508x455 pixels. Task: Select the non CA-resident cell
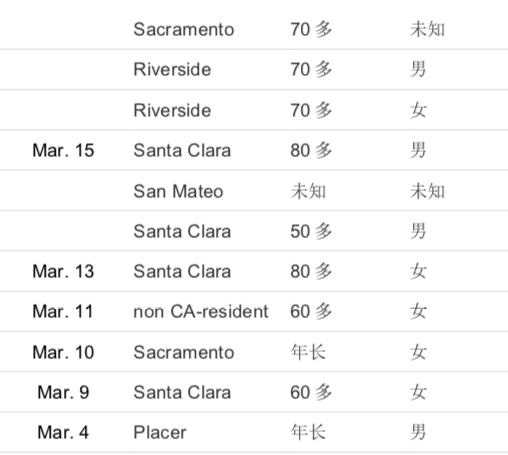(x=201, y=312)
